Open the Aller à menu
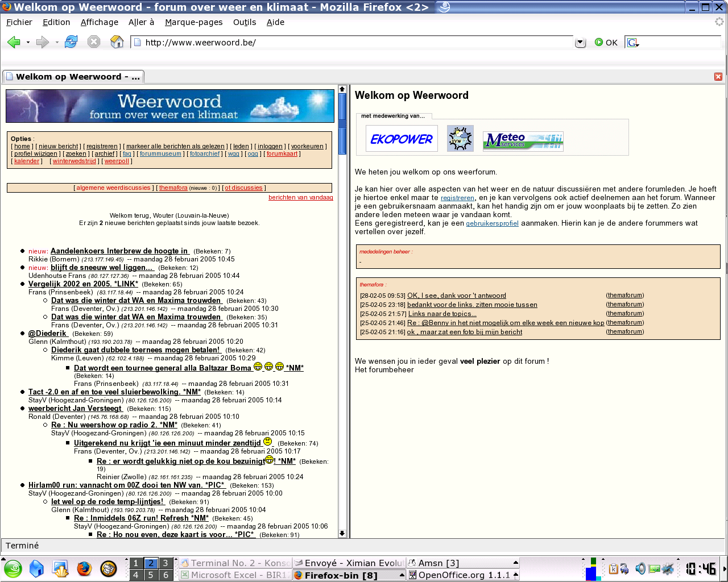The width and height of the screenshot is (728, 582). 142,22
